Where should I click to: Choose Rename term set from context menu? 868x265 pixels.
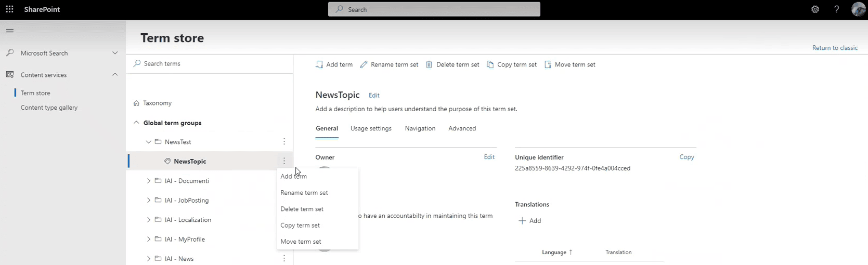[304, 193]
